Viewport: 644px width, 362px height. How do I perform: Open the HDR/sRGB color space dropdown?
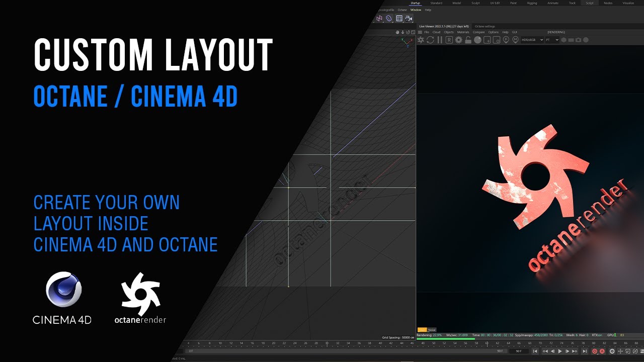point(532,40)
